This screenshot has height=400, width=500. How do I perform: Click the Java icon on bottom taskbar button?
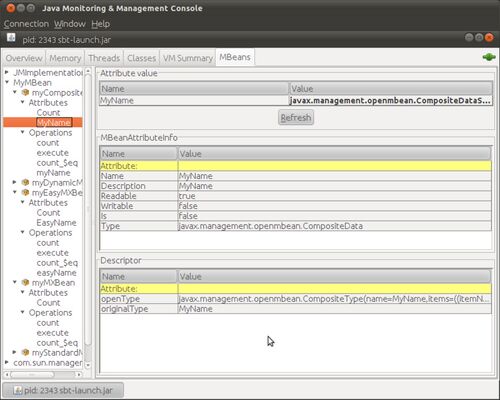click(18, 390)
